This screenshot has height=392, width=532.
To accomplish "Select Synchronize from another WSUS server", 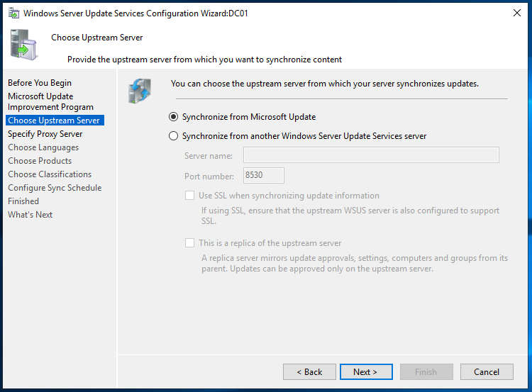I will 173,136.
